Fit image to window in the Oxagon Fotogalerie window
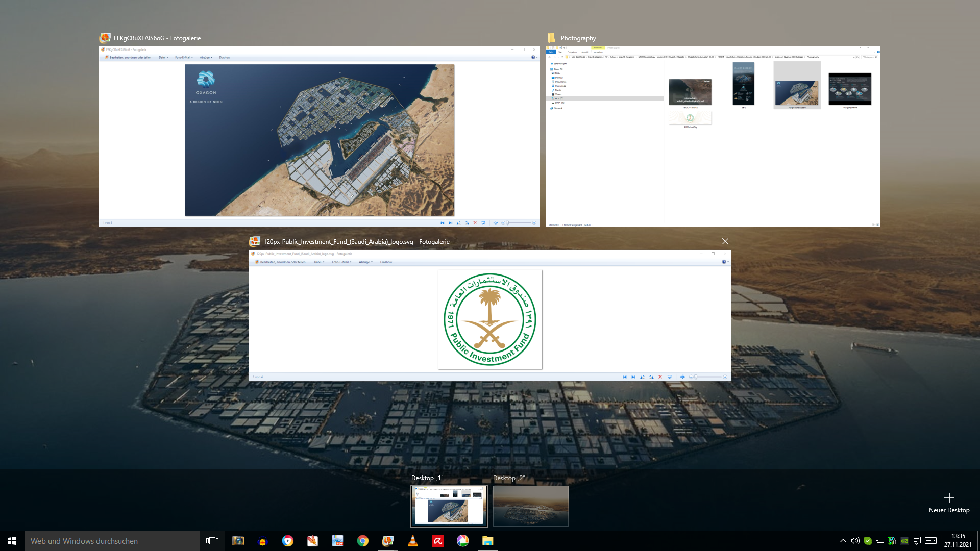 495,223
